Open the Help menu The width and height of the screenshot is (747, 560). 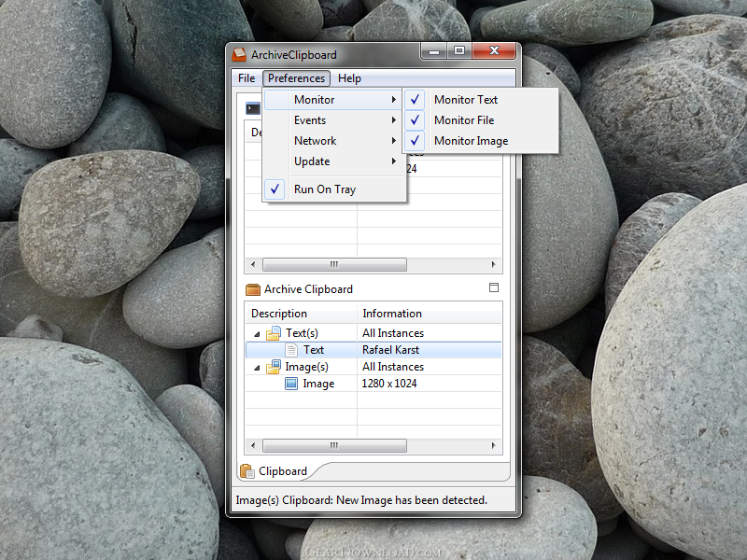349,78
